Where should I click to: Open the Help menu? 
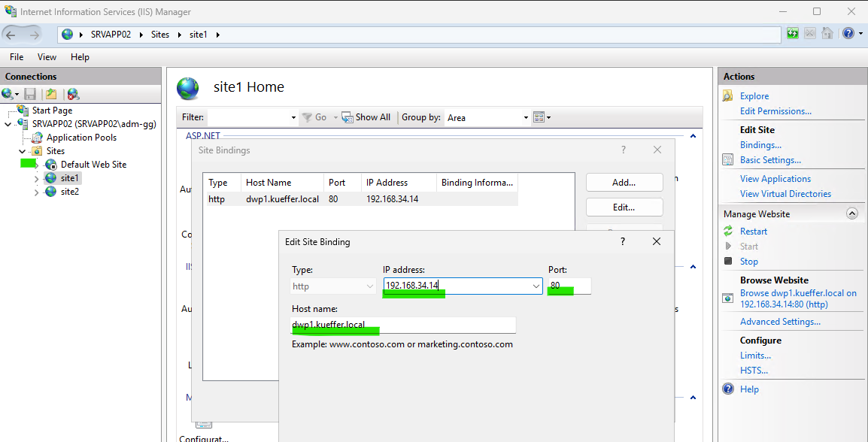coord(80,57)
